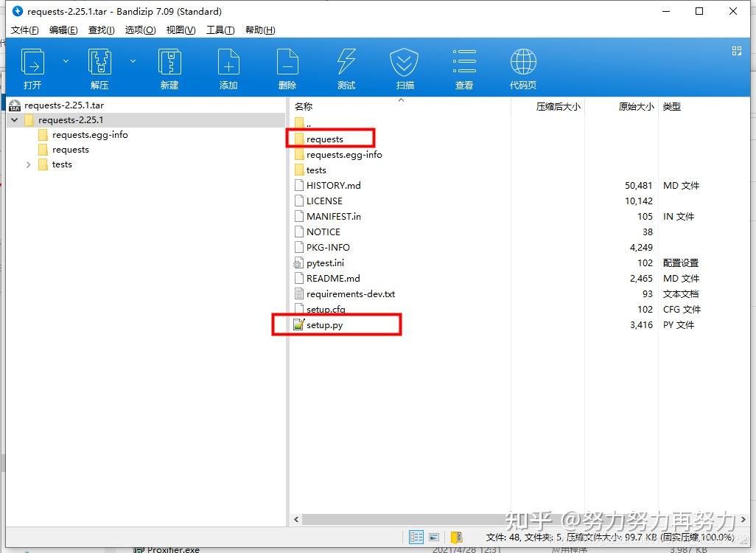Open the 选项(O) menu
The height and width of the screenshot is (553, 756).
click(140, 30)
